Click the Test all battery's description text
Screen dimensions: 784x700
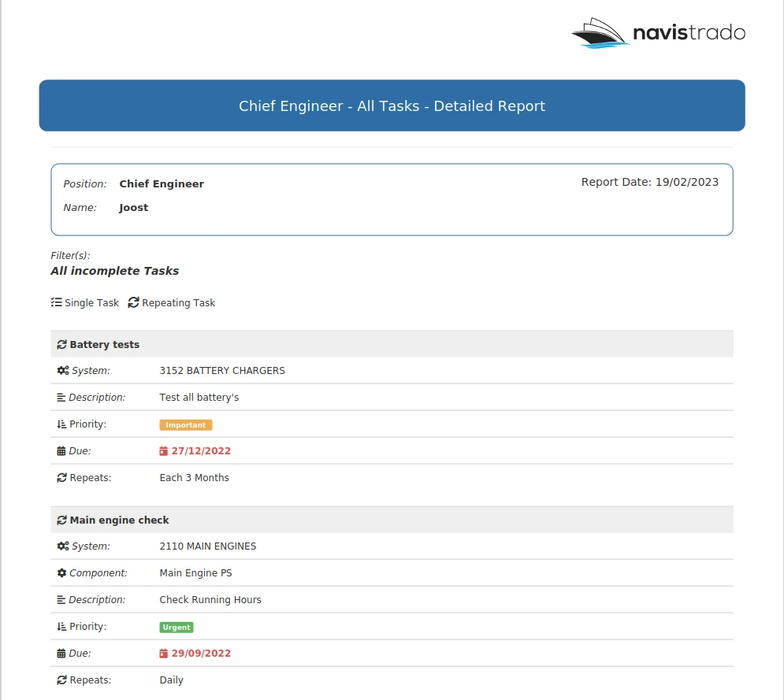coord(199,397)
